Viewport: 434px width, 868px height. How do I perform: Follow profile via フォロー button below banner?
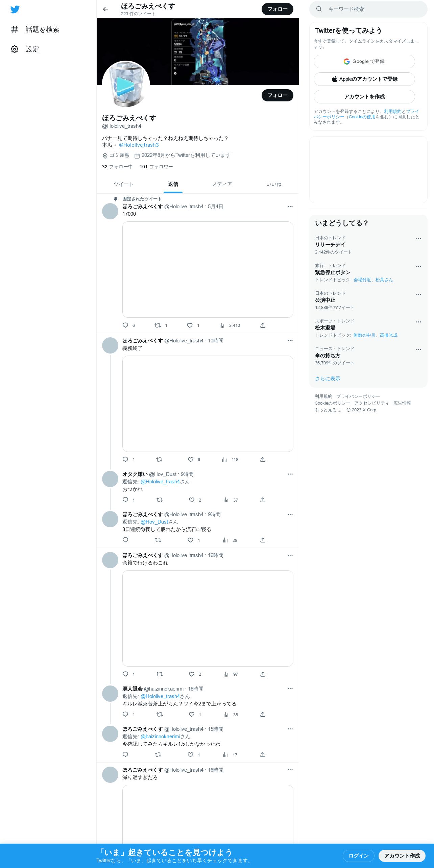[278, 95]
